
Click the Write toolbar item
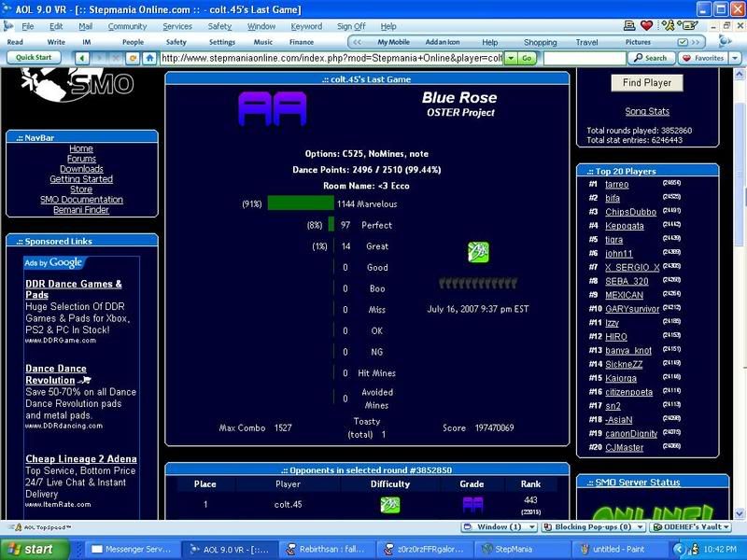pyautogui.click(x=56, y=42)
